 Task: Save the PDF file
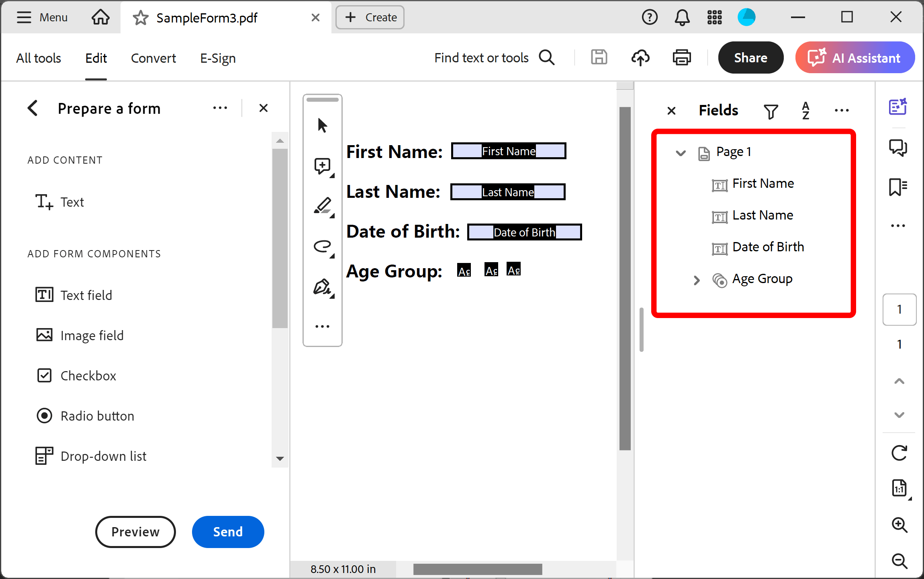(x=599, y=57)
